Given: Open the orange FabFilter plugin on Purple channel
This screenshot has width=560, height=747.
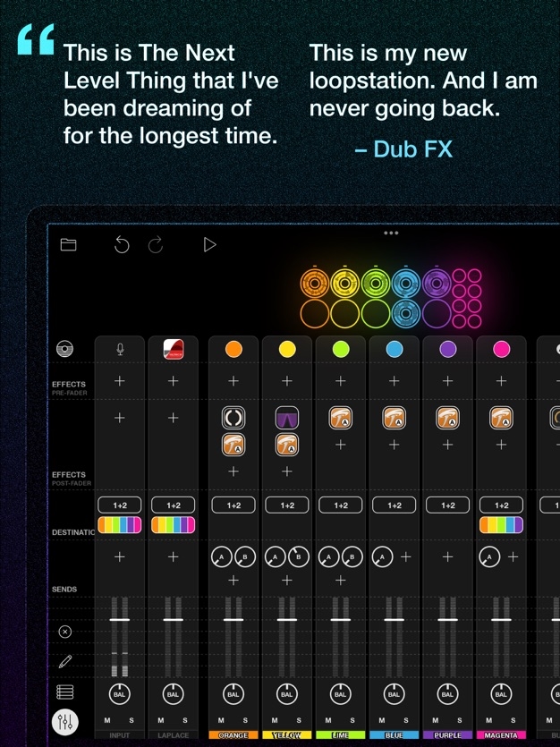Looking at the screenshot, I should click(x=447, y=418).
